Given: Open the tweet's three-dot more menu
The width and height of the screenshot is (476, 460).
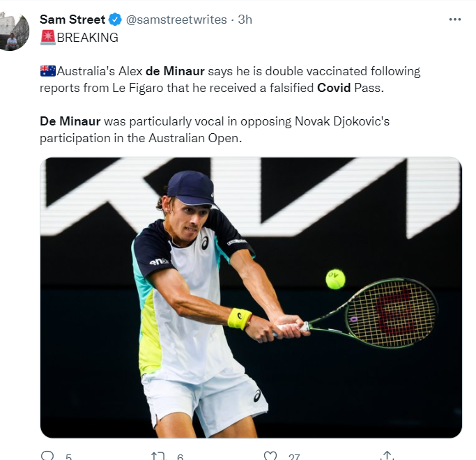Looking at the screenshot, I should [454, 20].
